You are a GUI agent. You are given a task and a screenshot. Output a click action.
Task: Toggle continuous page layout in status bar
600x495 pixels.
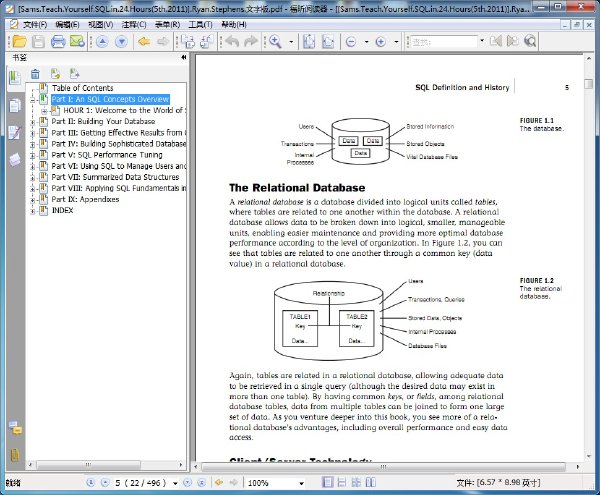342,482
